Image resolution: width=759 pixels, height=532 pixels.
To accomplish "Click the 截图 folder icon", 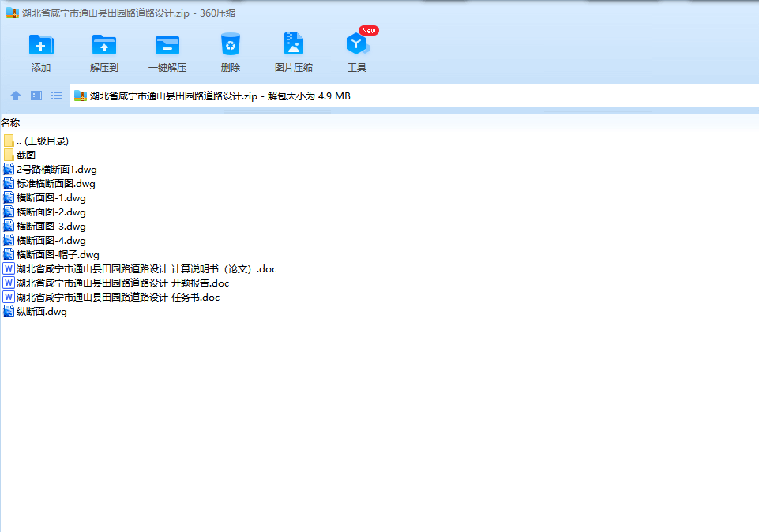I will pos(9,155).
